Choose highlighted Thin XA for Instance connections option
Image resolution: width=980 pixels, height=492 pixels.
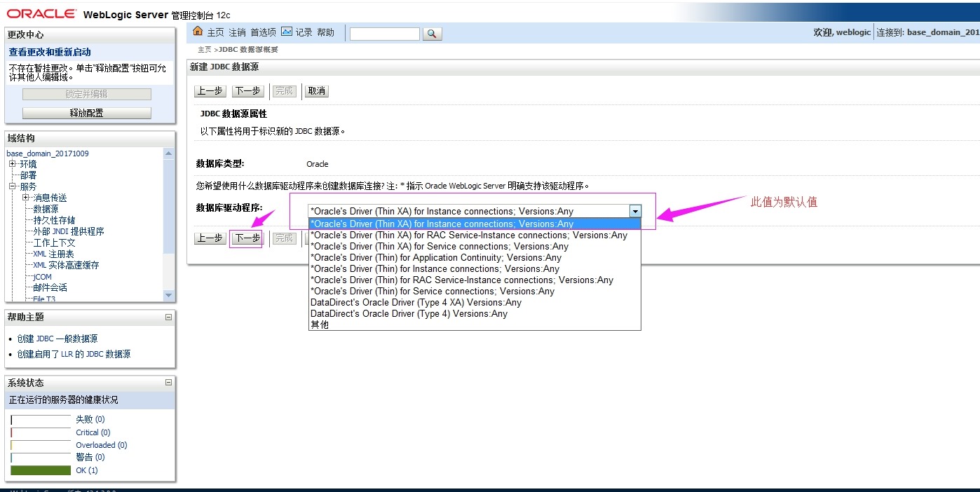pyautogui.click(x=475, y=224)
